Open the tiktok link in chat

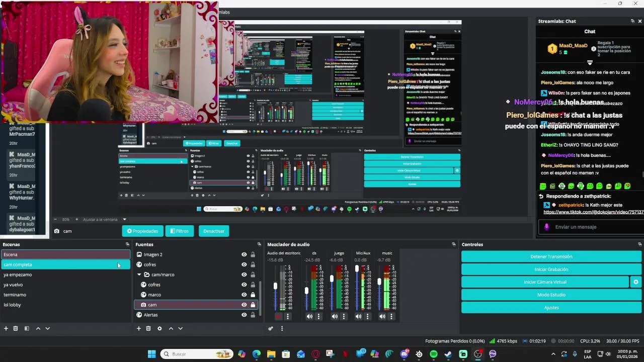tap(593, 212)
